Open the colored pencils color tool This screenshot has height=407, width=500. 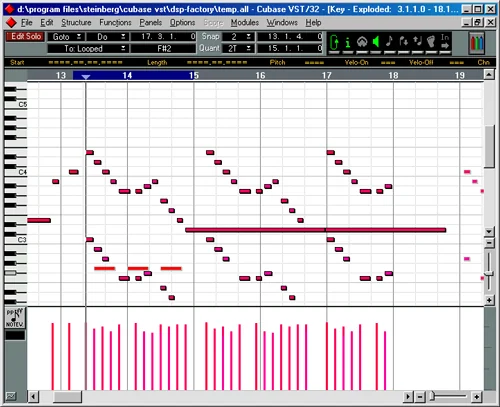[477, 43]
